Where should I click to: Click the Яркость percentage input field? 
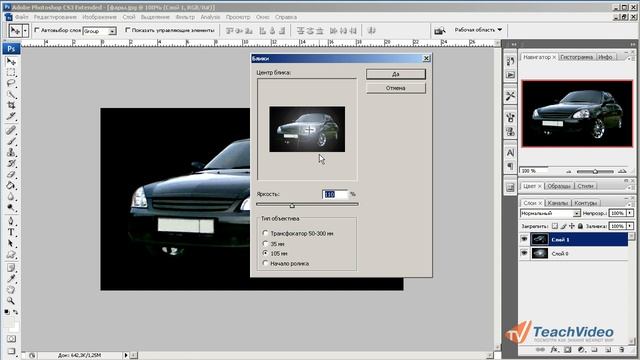(x=335, y=194)
